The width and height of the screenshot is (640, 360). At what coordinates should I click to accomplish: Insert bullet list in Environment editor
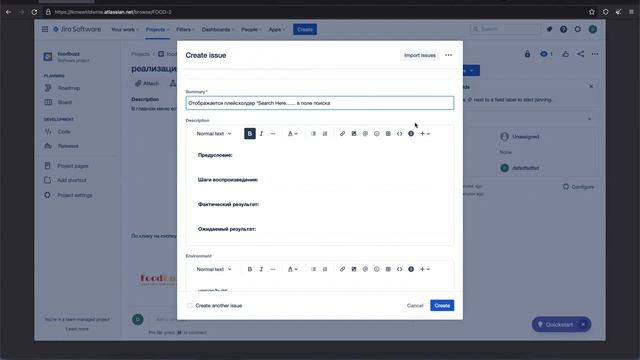pyautogui.click(x=313, y=269)
